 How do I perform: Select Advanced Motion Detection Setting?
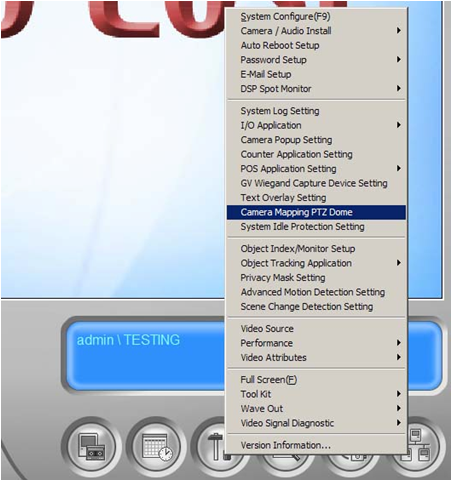point(316,292)
